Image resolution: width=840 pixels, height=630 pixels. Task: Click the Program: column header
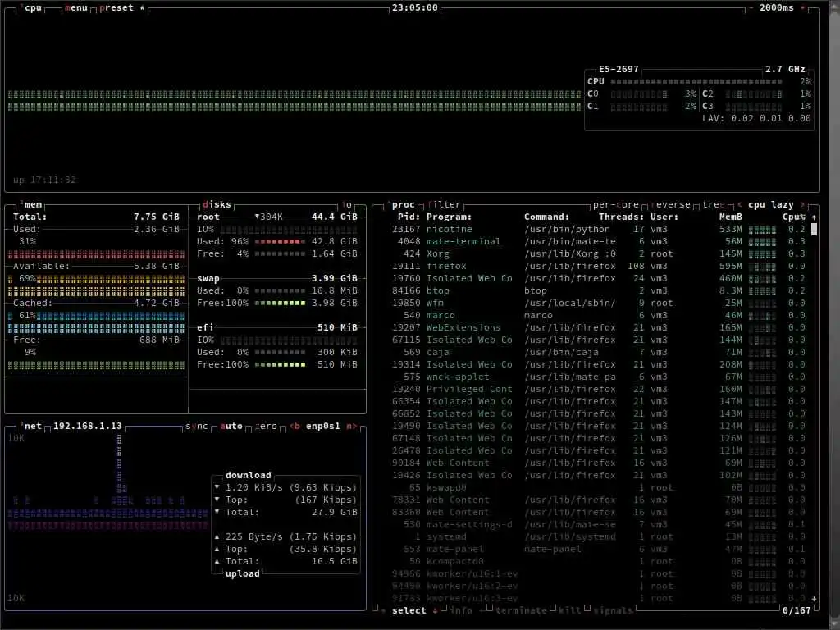[x=449, y=217]
